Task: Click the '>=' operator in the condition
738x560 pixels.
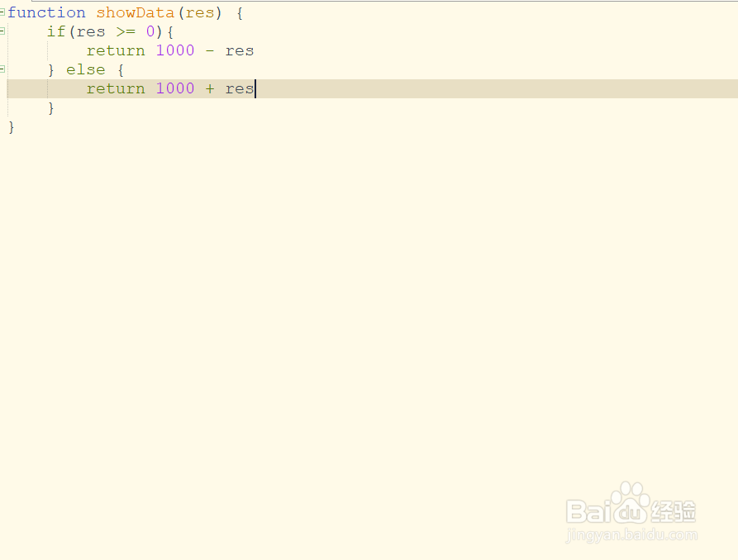Action: point(126,31)
